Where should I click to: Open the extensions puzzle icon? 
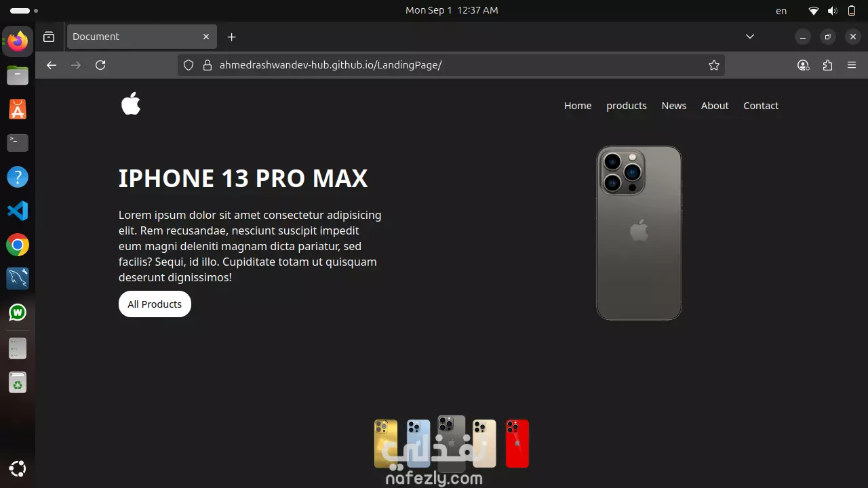(x=827, y=65)
